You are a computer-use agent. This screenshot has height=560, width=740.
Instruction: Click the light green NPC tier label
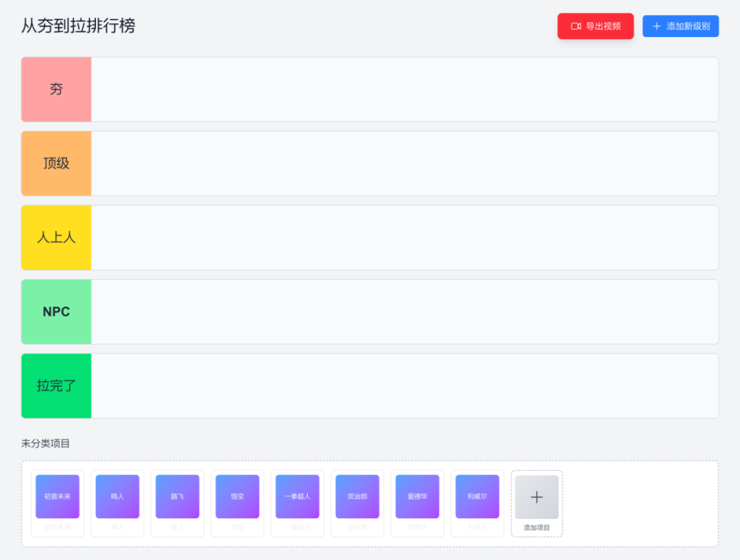coord(56,311)
